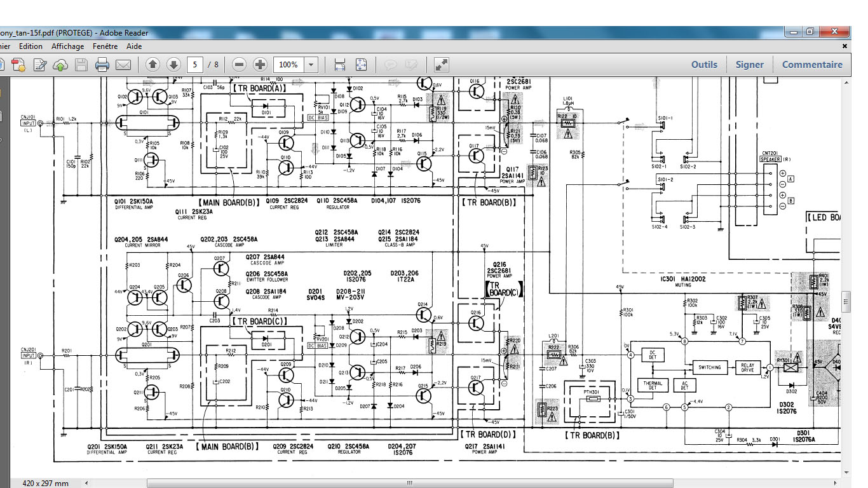
Task: Click the cloud upload icon
Action: 60,64
